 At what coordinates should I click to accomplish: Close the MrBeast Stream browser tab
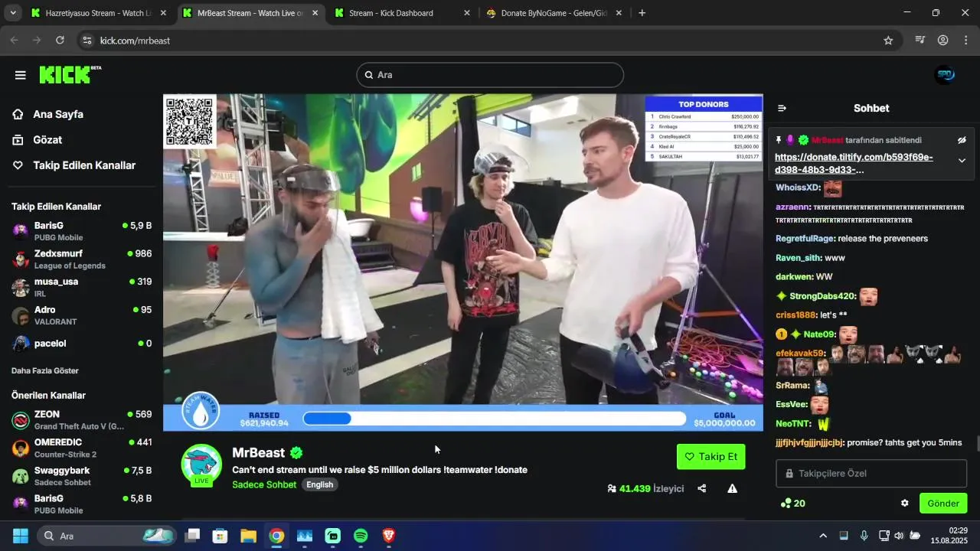tap(315, 13)
